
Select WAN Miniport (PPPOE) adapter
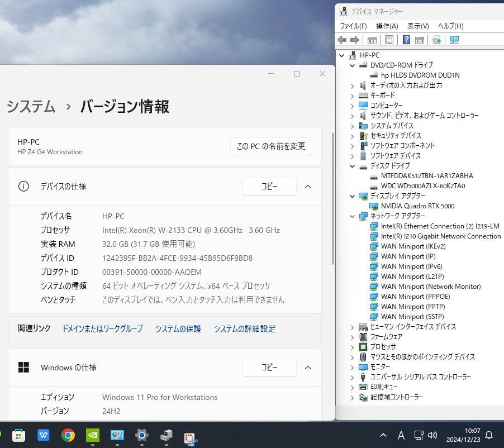pos(415,297)
